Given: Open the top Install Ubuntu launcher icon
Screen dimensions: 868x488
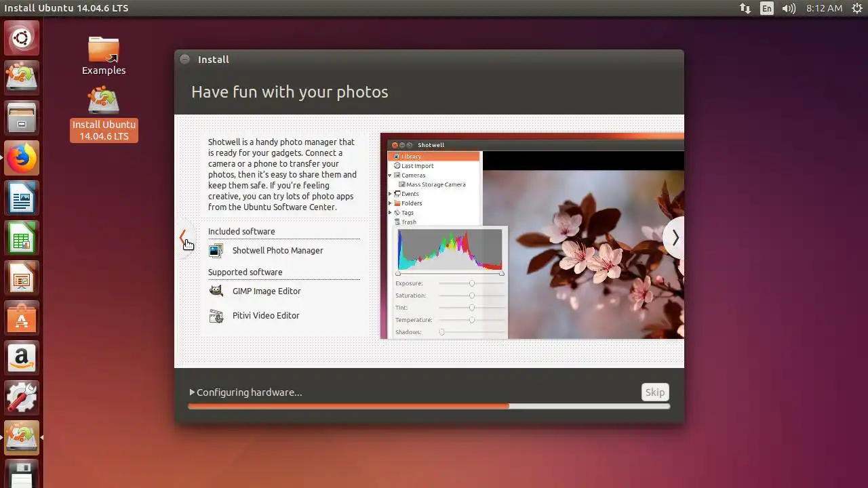Looking at the screenshot, I should 22,78.
